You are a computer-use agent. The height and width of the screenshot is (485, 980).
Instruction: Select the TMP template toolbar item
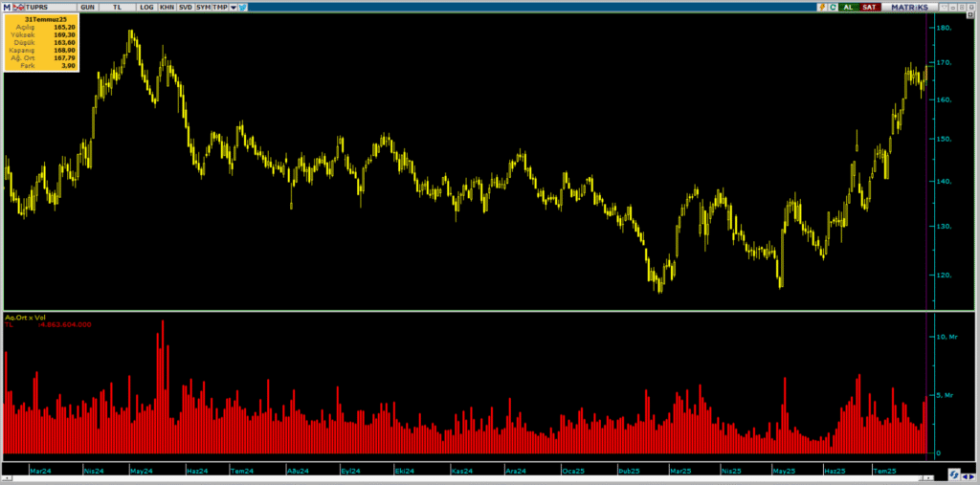tap(220, 7)
